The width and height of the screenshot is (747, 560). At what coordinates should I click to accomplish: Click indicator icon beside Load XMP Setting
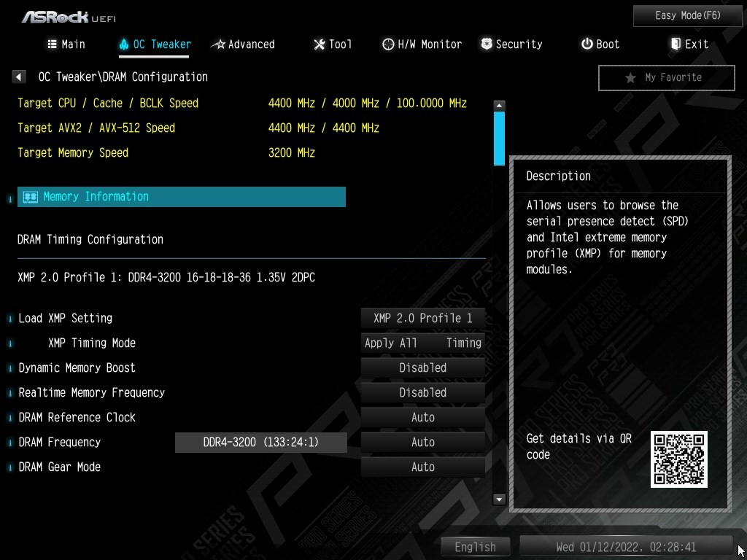(10, 319)
